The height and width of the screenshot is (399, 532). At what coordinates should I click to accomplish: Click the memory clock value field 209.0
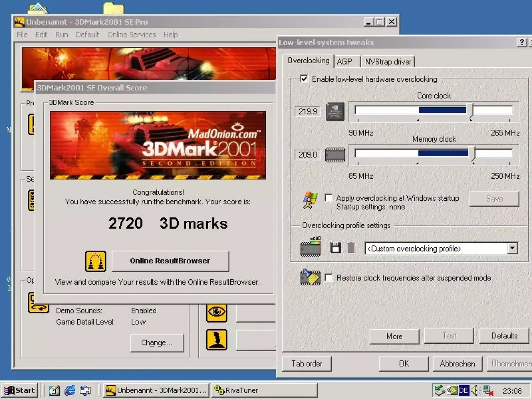pos(308,155)
